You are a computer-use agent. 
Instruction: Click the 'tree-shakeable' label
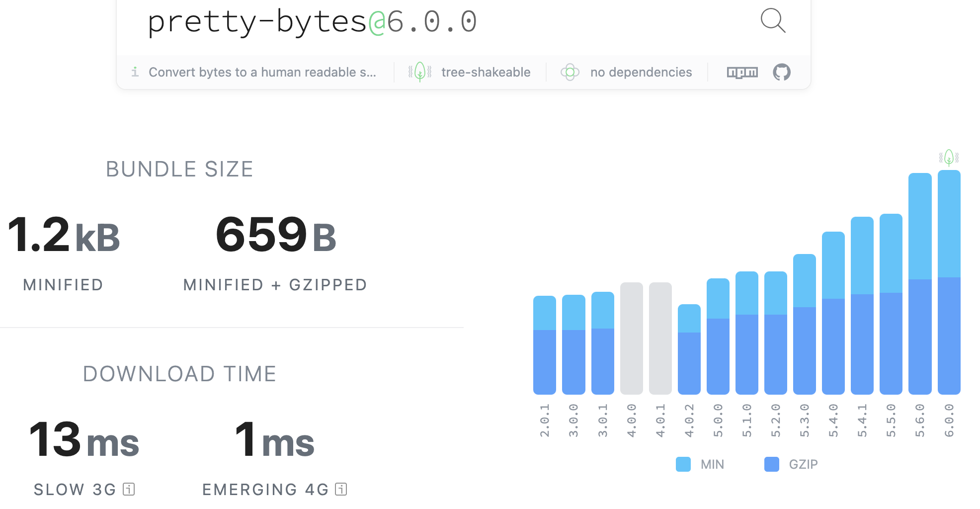point(486,72)
